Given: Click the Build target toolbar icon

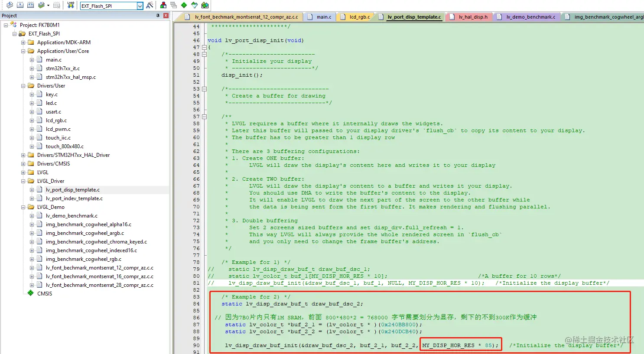Looking at the screenshot, I should coord(20,5).
